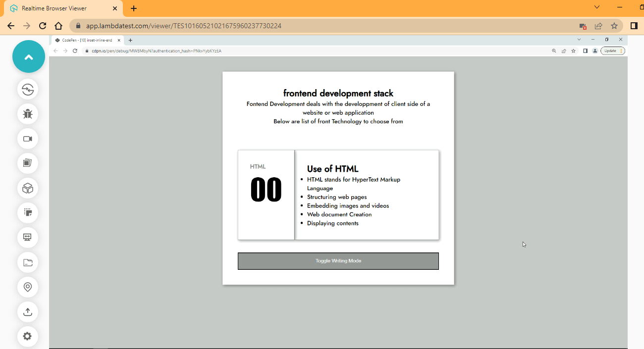Image resolution: width=644 pixels, height=349 pixels.
Task: Open the geolocation pin icon
Action: pos(28,287)
